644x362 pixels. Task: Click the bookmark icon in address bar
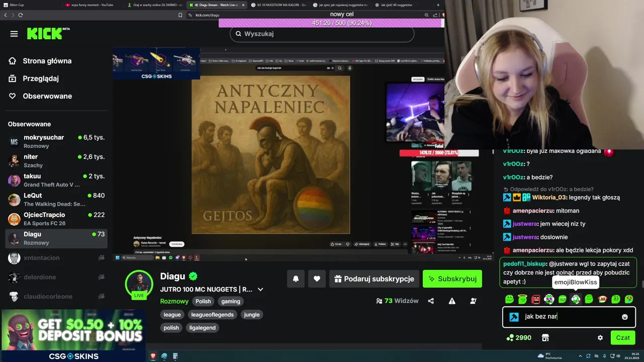pos(180,15)
